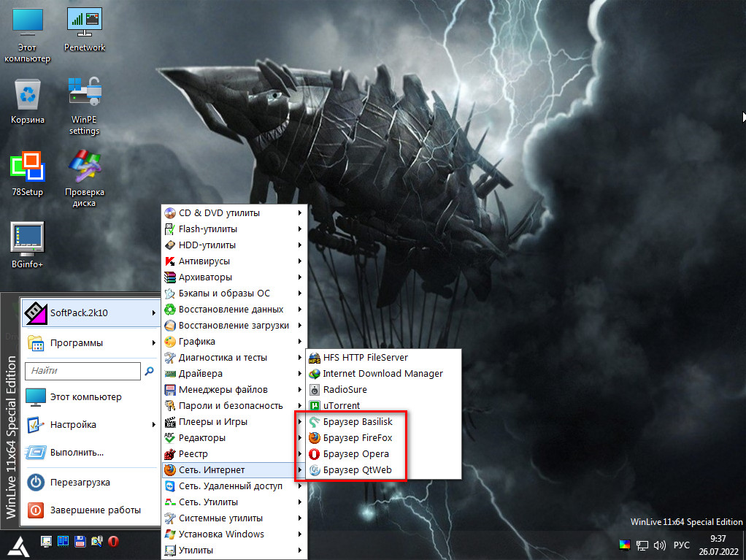Launch the BGinfo+ desktop icon
This screenshot has width=746, height=560.
28,245
